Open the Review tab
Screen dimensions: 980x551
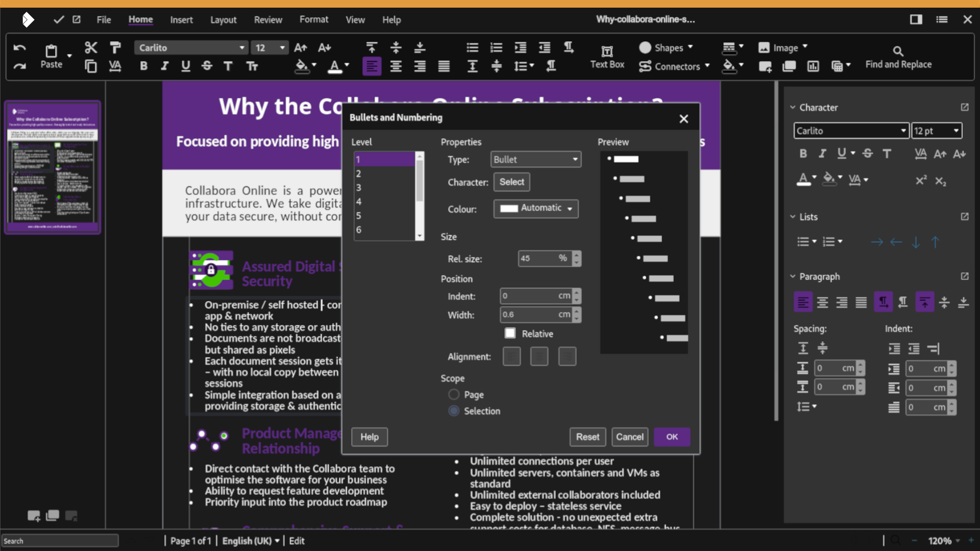point(268,19)
